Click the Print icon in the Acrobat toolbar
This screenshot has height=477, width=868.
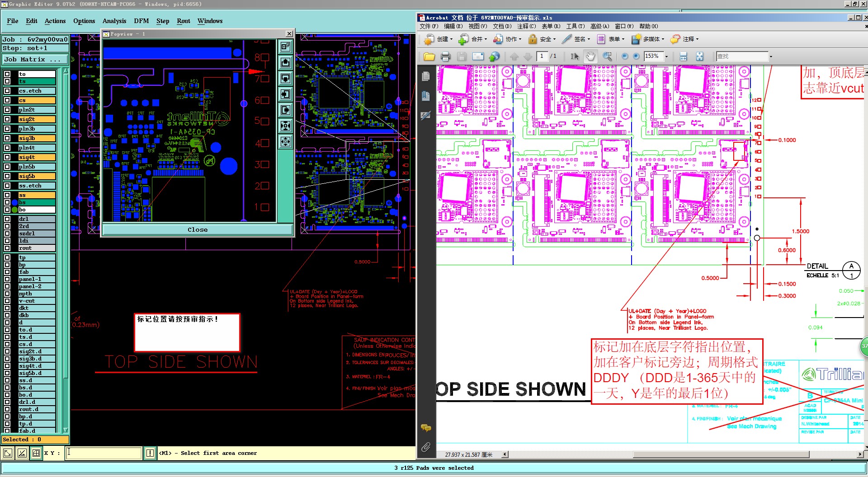point(445,56)
